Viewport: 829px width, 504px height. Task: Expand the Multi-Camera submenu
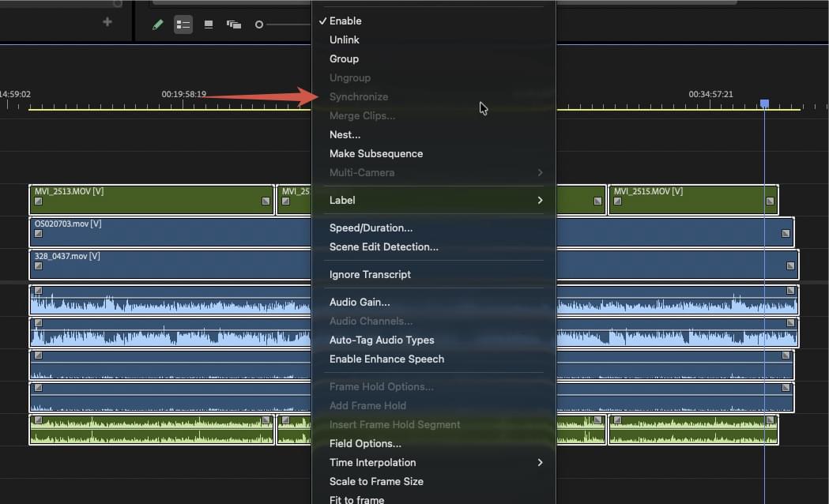pyautogui.click(x=434, y=173)
